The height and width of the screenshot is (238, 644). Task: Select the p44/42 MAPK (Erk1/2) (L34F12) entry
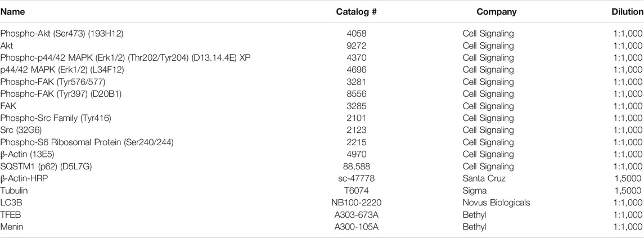click(62, 69)
